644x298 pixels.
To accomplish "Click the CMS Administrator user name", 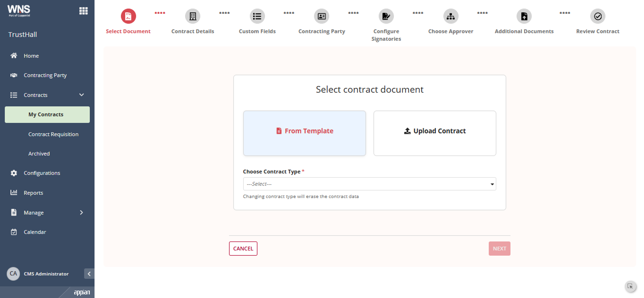I will pyautogui.click(x=46, y=274).
